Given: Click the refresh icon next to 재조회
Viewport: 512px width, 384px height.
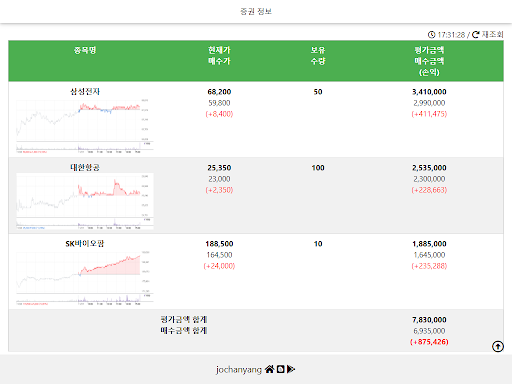Looking at the screenshot, I should point(476,34).
